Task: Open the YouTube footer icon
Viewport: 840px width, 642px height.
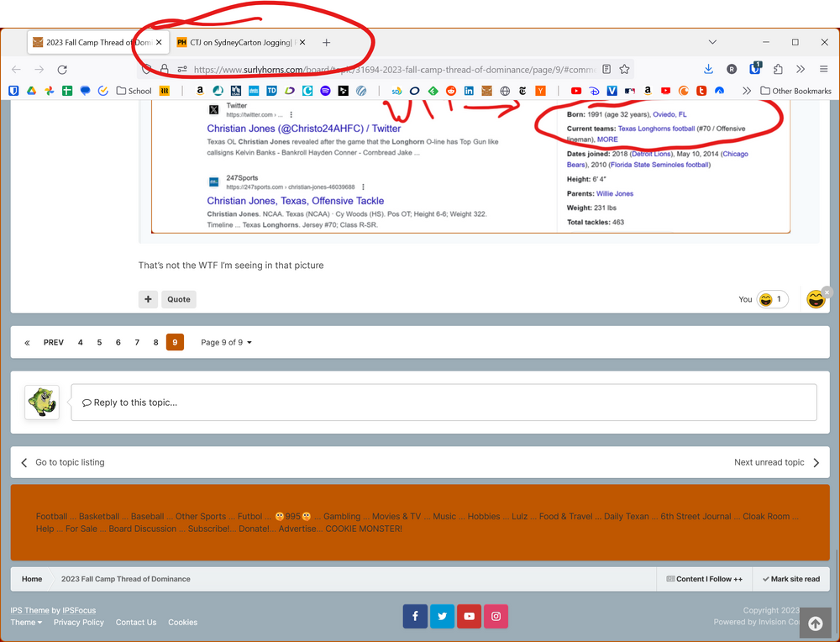Action: point(469,616)
